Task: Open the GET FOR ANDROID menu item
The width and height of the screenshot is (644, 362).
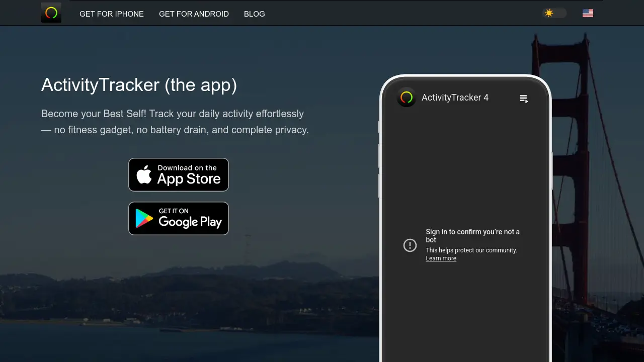Action: click(x=194, y=14)
